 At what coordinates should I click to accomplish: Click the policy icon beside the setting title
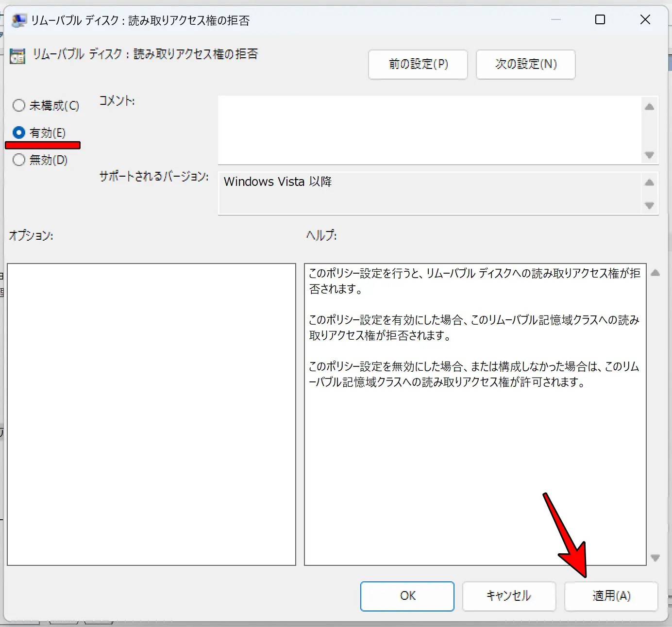tap(17, 56)
